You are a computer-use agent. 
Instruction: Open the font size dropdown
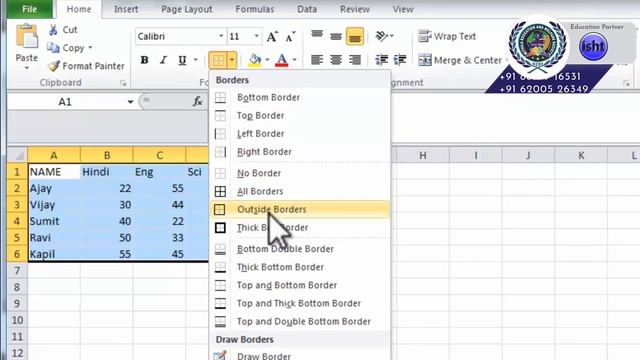click(x=256, y=36)
